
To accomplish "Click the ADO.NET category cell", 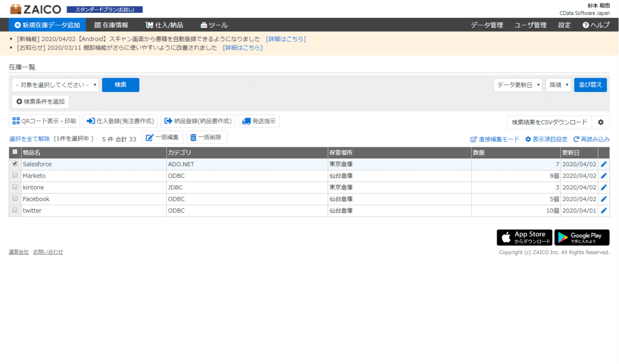I will coord(247,164).
